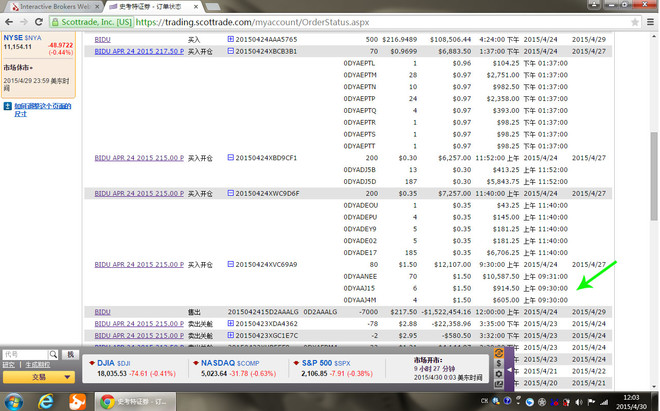Viewport: 660px width, 411px height.
Task: Click the action flag icon in tray
Action: click(591, 402)
